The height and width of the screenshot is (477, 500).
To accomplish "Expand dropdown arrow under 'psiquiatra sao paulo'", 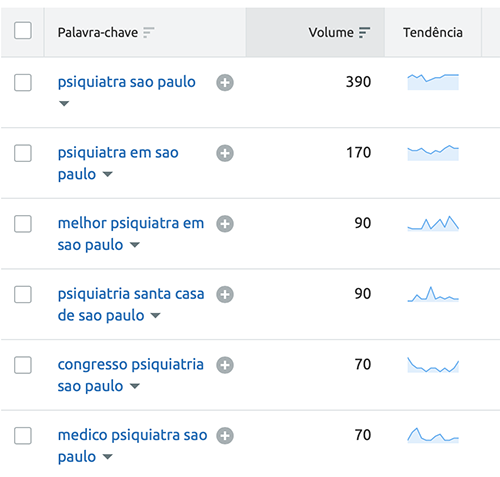I will pos(64,104).
